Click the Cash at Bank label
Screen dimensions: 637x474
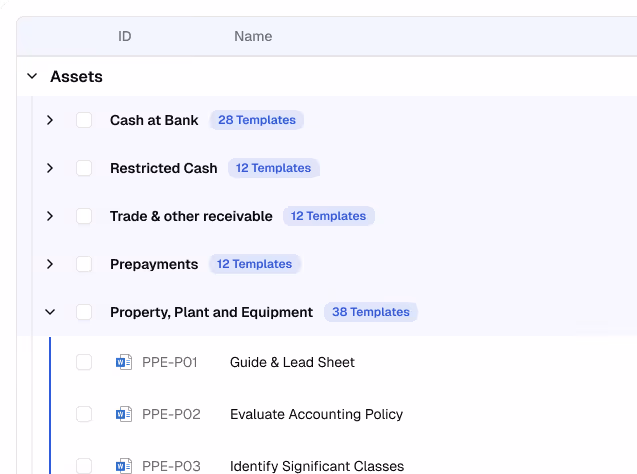154,120
